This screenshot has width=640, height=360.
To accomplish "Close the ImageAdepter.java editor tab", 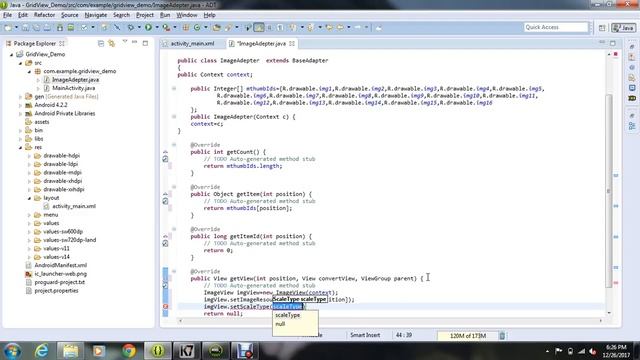I will 292,43.
